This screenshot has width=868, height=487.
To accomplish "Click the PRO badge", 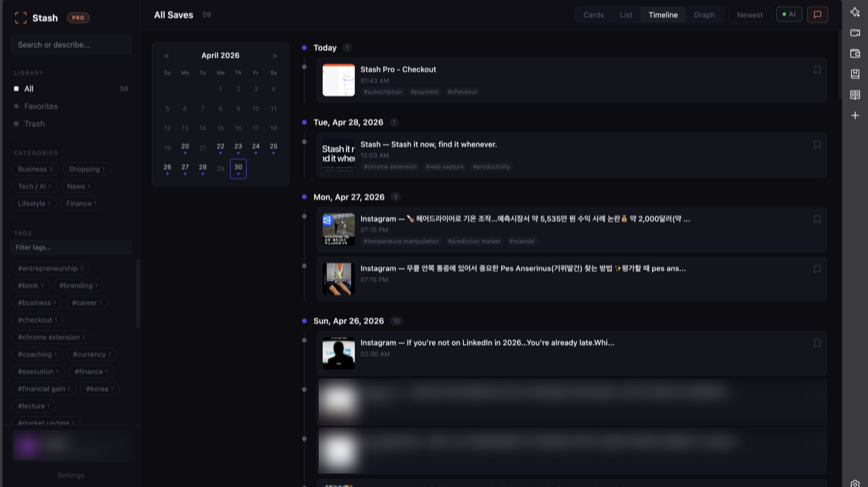I will pos(79,18).
